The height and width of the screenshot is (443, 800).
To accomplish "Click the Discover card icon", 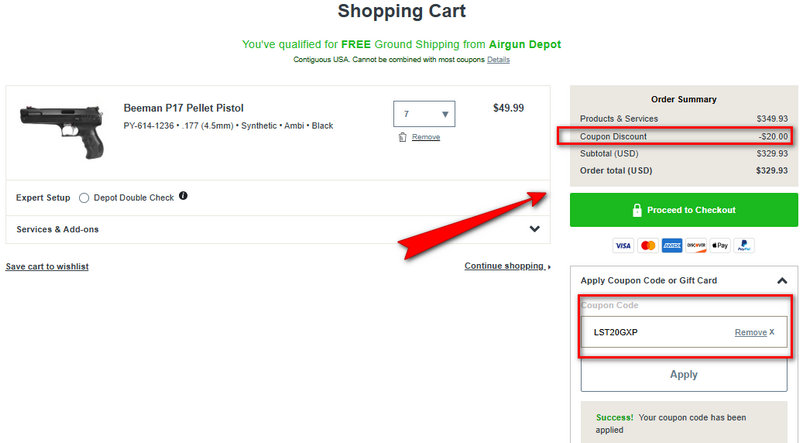I will coord(696,245).
